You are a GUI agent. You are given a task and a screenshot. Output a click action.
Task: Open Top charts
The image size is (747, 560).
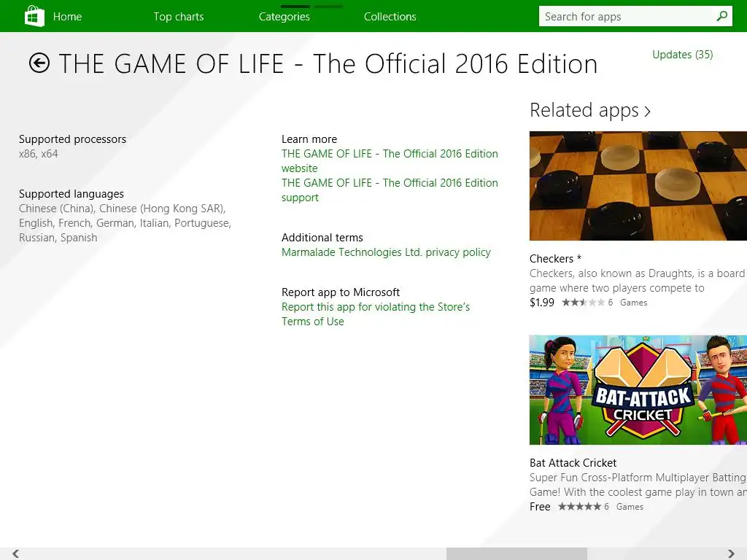coord(179,17)
